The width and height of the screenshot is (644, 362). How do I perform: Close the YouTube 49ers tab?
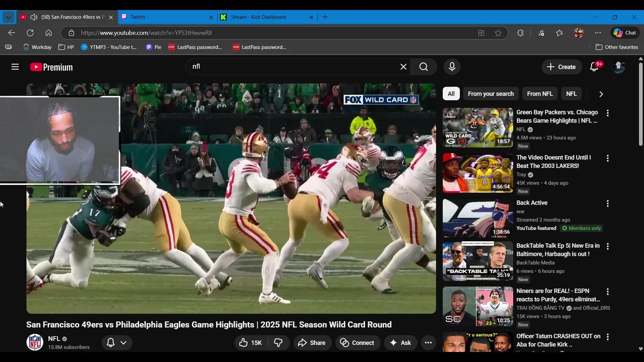(x=111, y=17)
